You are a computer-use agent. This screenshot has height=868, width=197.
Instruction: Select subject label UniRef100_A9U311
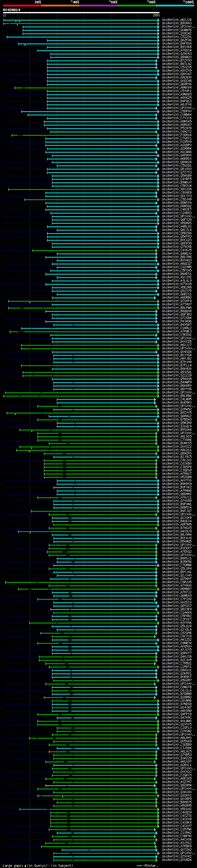coord(177,450)
